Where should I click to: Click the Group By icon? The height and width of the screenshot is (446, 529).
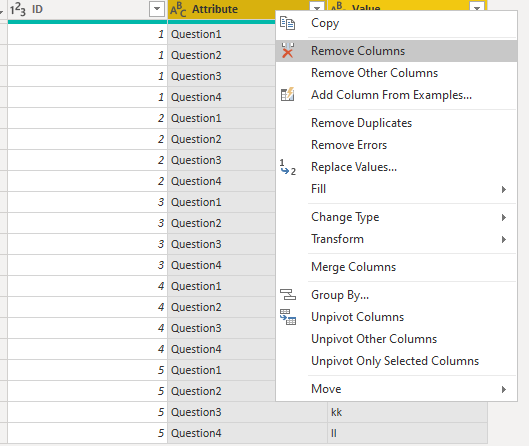288,295
